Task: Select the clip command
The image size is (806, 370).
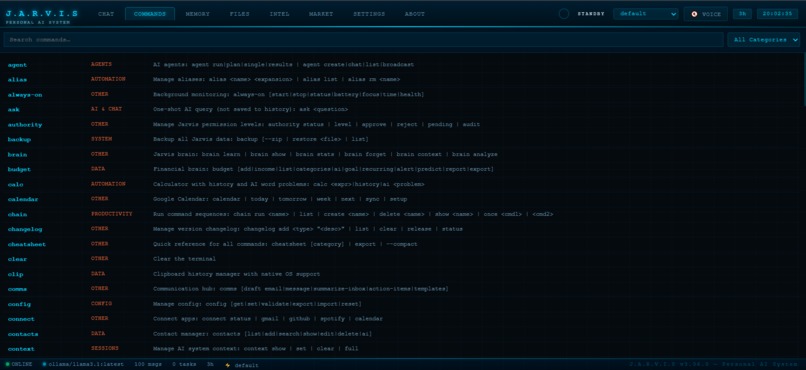Action: [15, 274]
